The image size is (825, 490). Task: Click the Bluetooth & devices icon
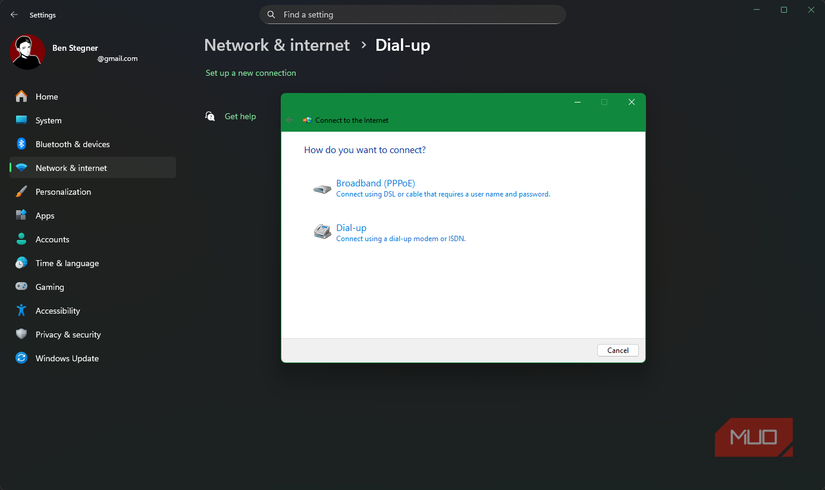click(x=21, y=144)
